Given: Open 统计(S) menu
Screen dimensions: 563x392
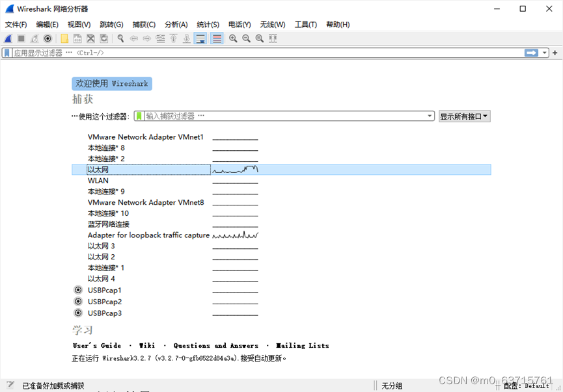Looking at the screenshot, I should coord(208,25).
